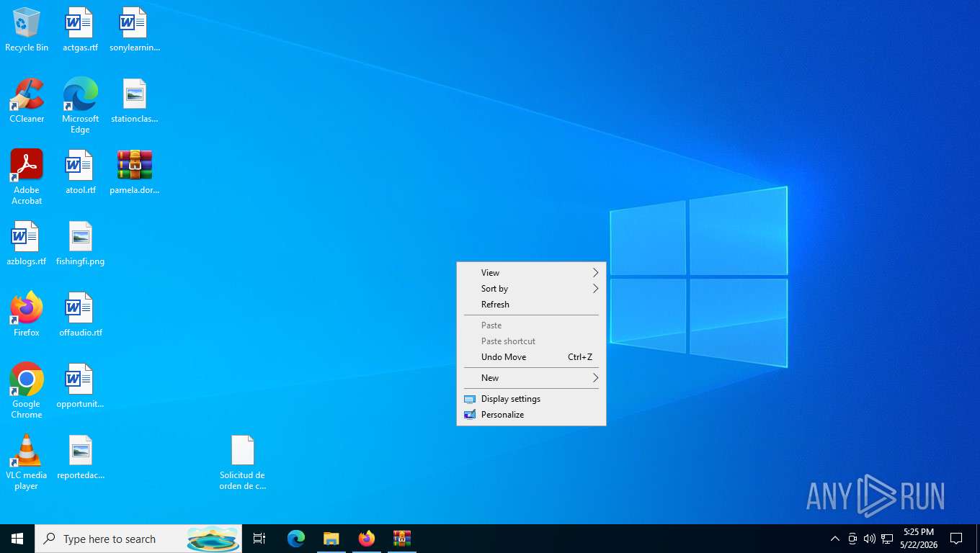Select the CCleaner desktop shortcut

click(x=27, y=102)
